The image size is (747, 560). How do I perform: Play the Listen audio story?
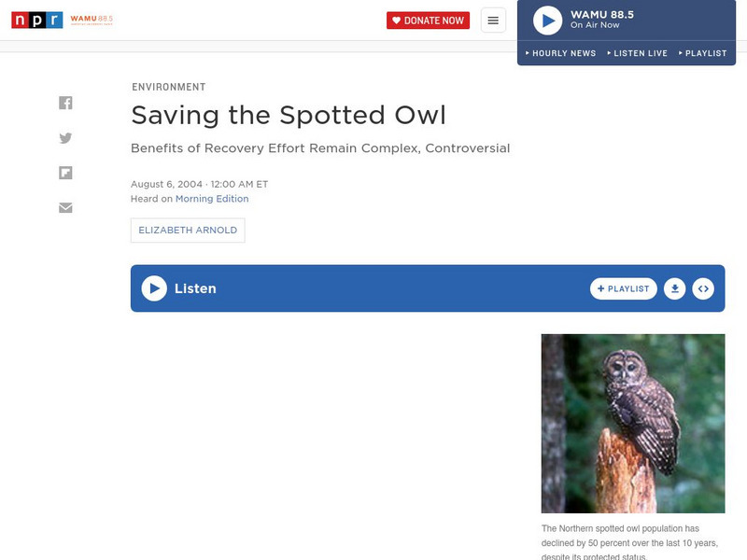point(154,288)
